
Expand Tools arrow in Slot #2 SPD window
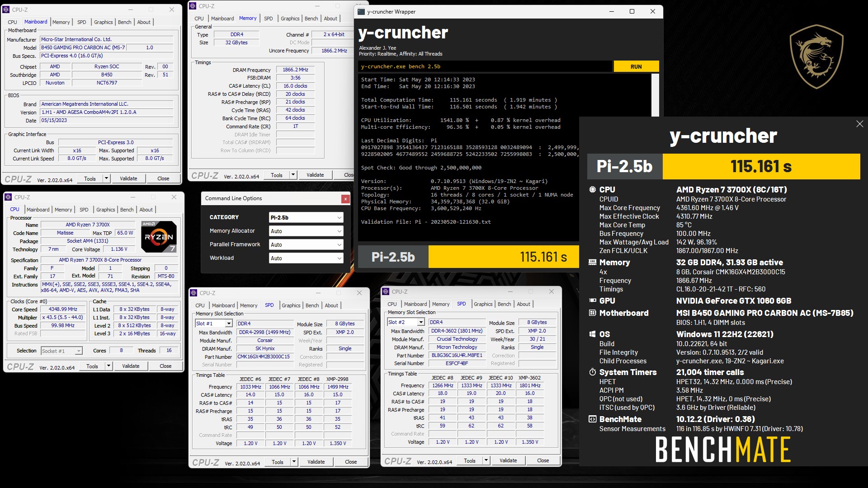(486, 460)
